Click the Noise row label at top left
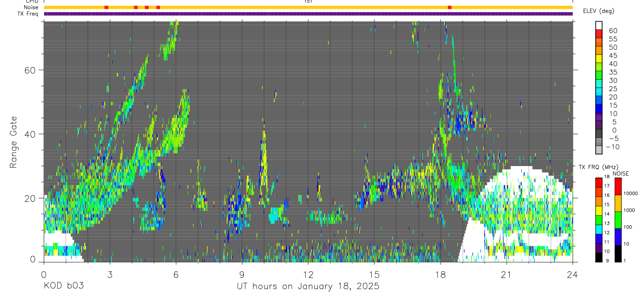644x297 pixels. 31,7
